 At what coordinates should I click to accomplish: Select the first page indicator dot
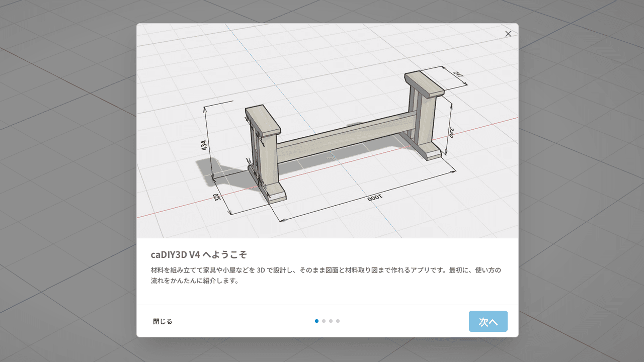316,321
